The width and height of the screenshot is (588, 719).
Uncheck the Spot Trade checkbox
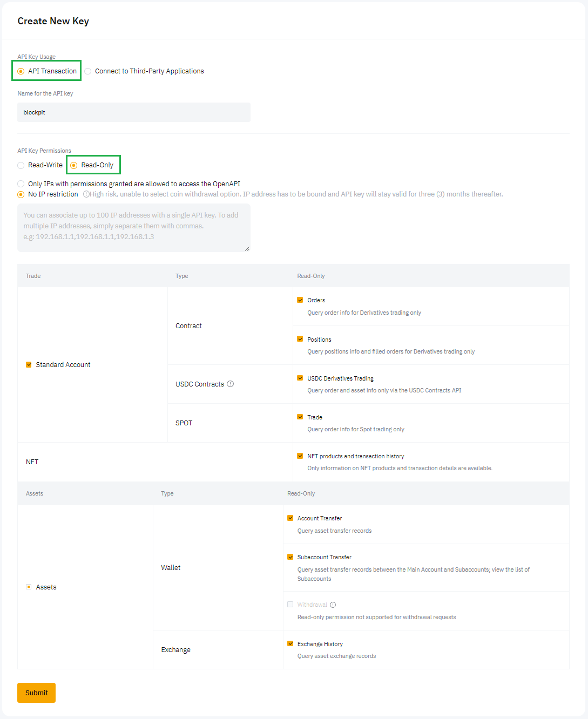(x=300, y=417)
